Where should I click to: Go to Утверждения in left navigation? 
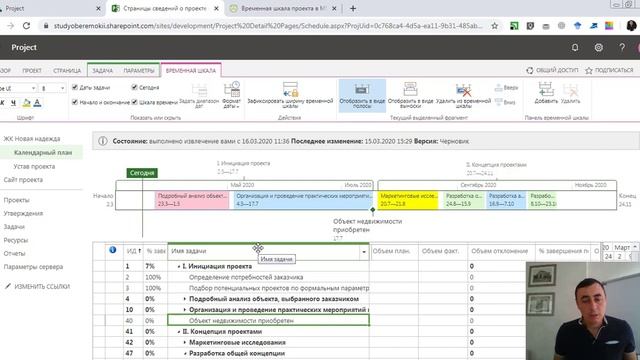(x=23, y=213)
